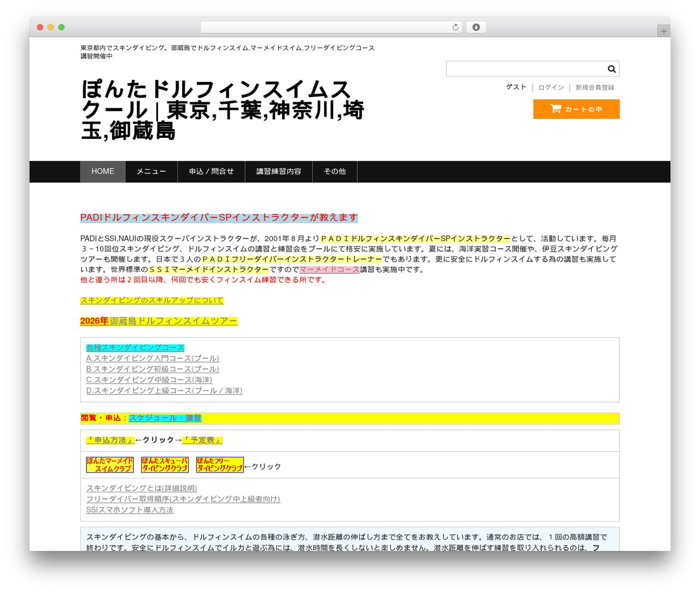Open SSIスマホソフト導入方法 link
Image resolution: width=700 pixels, height=593 pixels.
coord(130,510)
